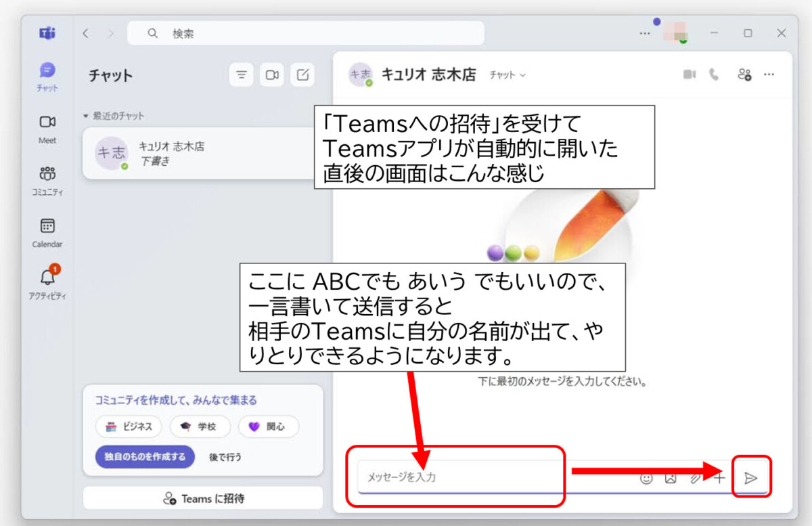812x526 pixels.
Task: Start a video call with キュリオ 志木店
Action: point(690,74)
